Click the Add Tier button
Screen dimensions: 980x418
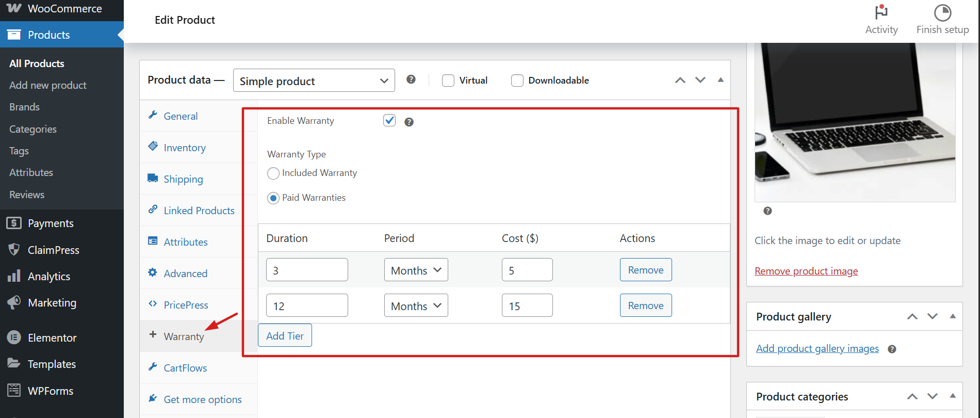tap(285, 335)
